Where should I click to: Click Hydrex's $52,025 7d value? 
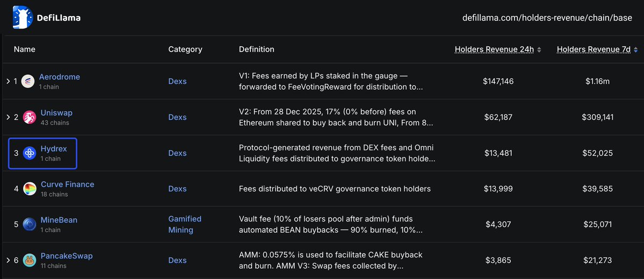(x=598, y=153)
